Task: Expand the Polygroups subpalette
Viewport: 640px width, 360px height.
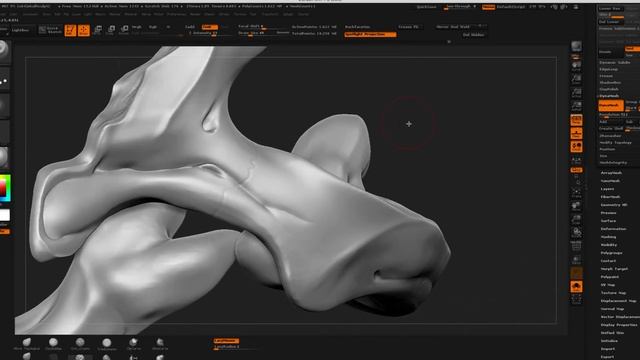Action: pyautogui.click(x=611, y=253)
